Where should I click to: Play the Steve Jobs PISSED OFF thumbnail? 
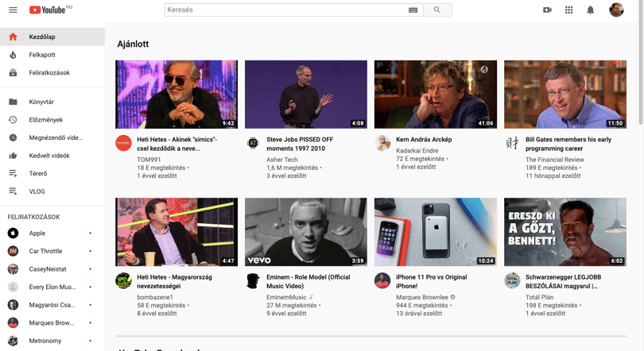click(306, 94)
